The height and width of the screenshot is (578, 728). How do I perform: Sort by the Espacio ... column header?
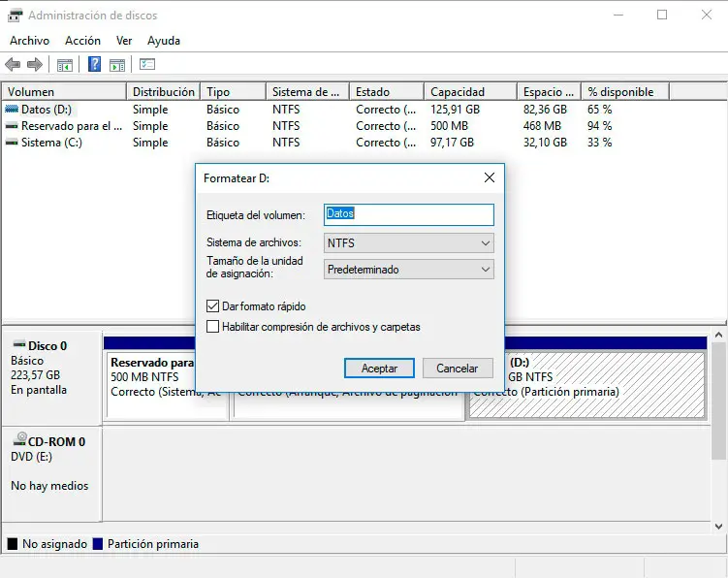550,91
